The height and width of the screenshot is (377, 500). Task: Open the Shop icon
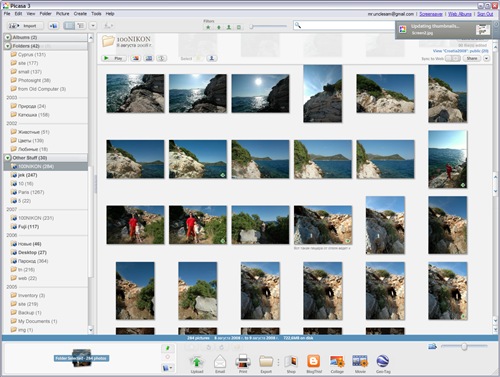pyautogui.click(x=291, y=362)
